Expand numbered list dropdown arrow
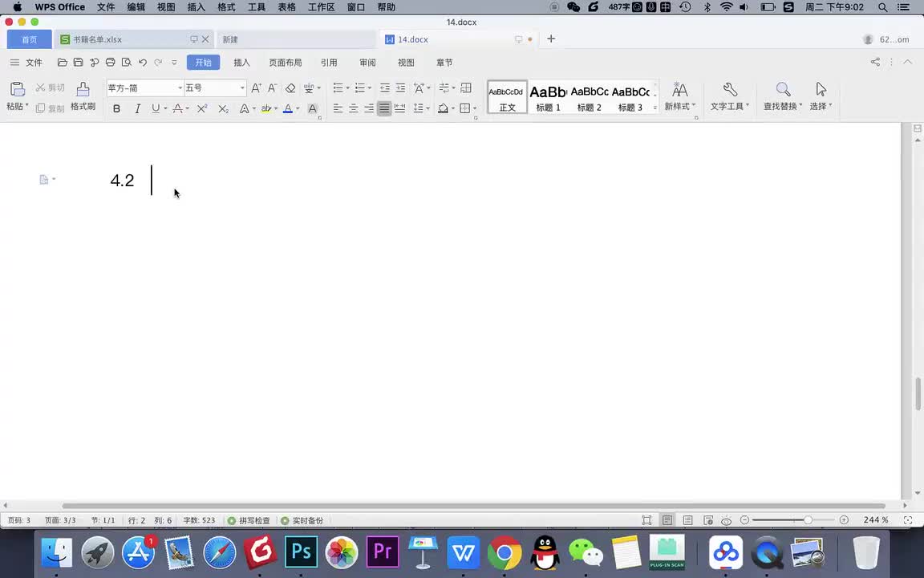This screenshot has width=924, height=578. coord(370,88)
